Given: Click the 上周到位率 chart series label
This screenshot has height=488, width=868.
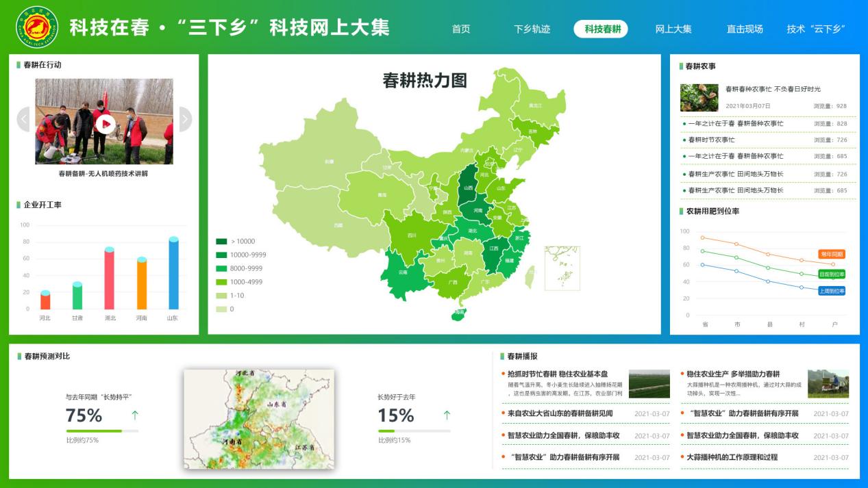Looking at the screenshot, I should pyautogui.click(x=832, y=291).
